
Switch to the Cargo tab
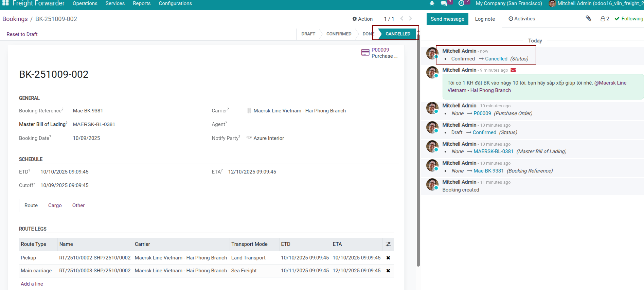55,205
